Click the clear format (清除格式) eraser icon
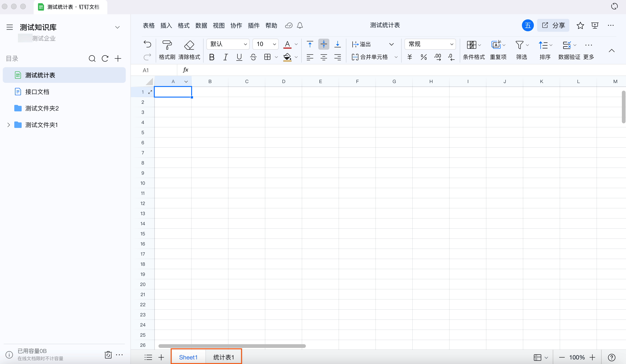Image resolution: width=626 pixels, height=364 pixels. pyautogui.click(x=189, y=45)
